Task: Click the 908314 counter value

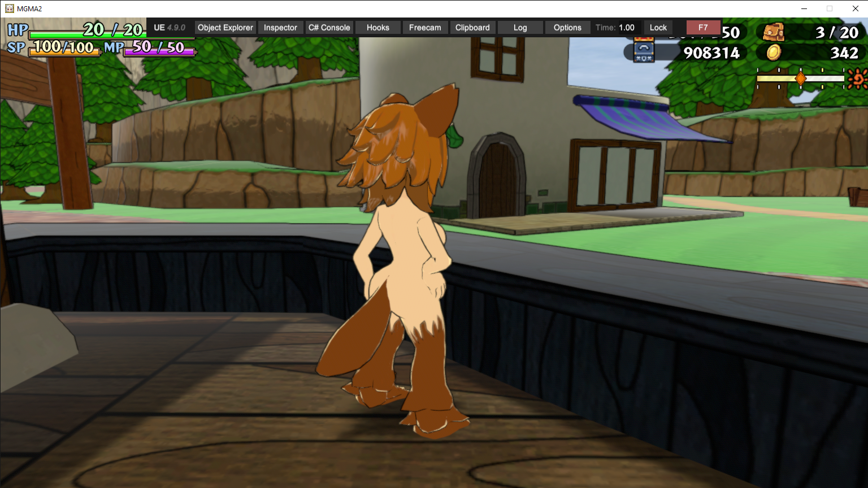Action: (711, 53)
